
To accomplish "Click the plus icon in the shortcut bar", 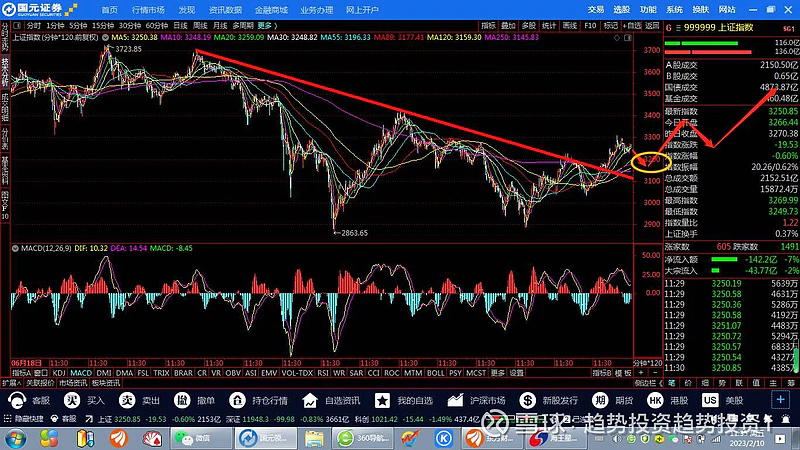I will click(780, 400).
